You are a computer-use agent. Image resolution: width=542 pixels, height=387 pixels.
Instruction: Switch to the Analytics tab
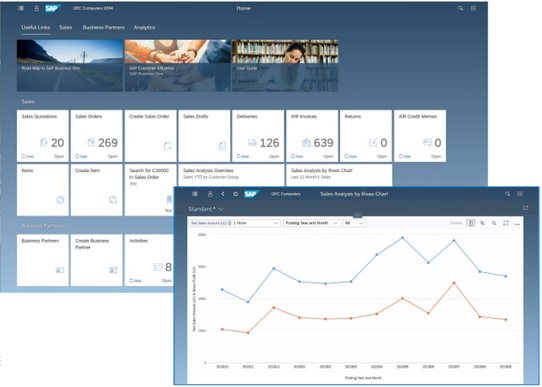(144, 28)
